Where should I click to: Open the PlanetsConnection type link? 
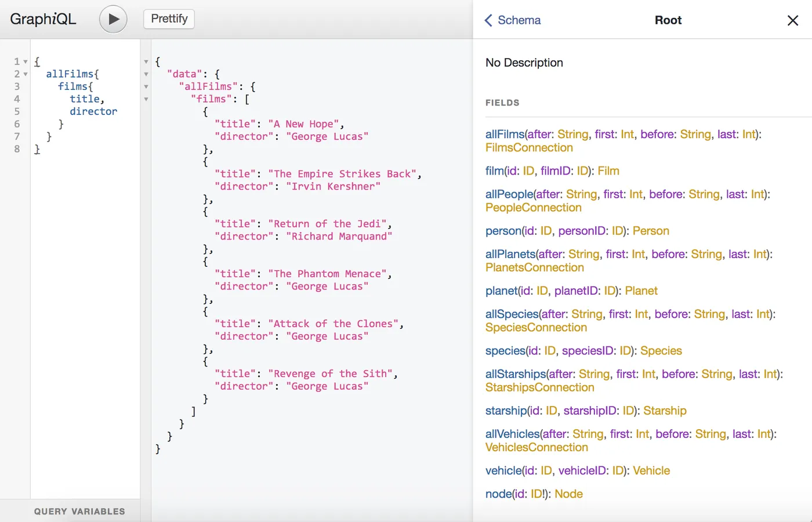tap(535, 267)
